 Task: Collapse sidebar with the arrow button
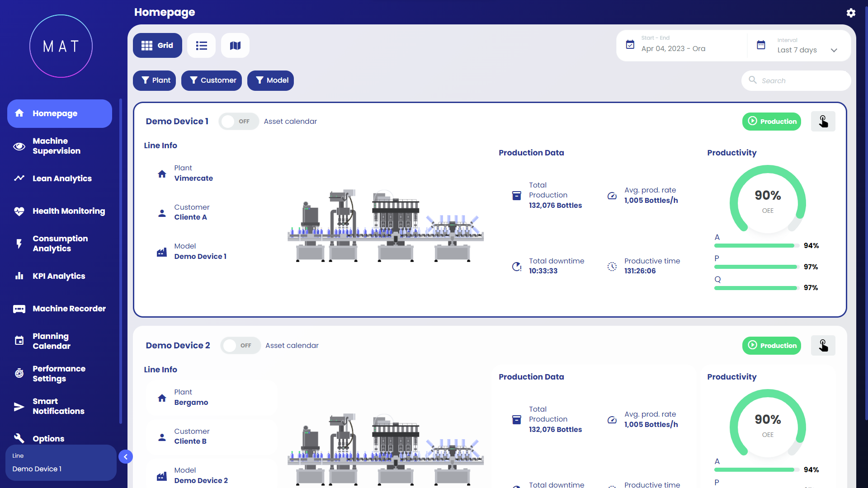click(x=126, y=457)
